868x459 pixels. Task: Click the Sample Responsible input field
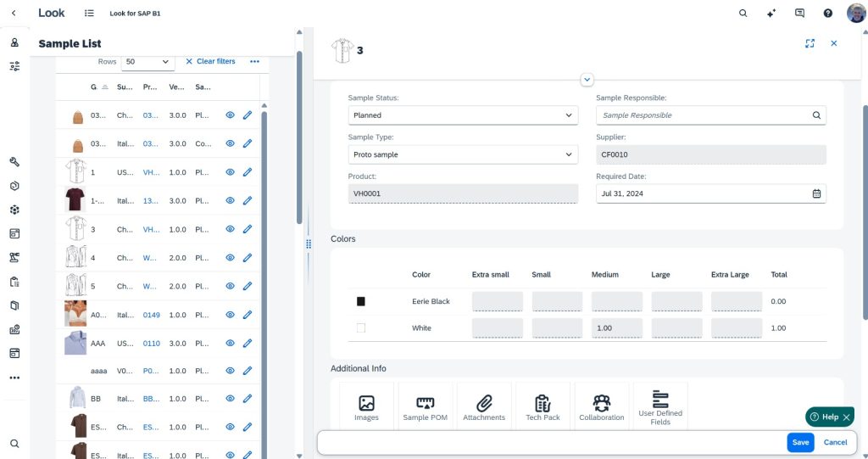coord(702,115)
